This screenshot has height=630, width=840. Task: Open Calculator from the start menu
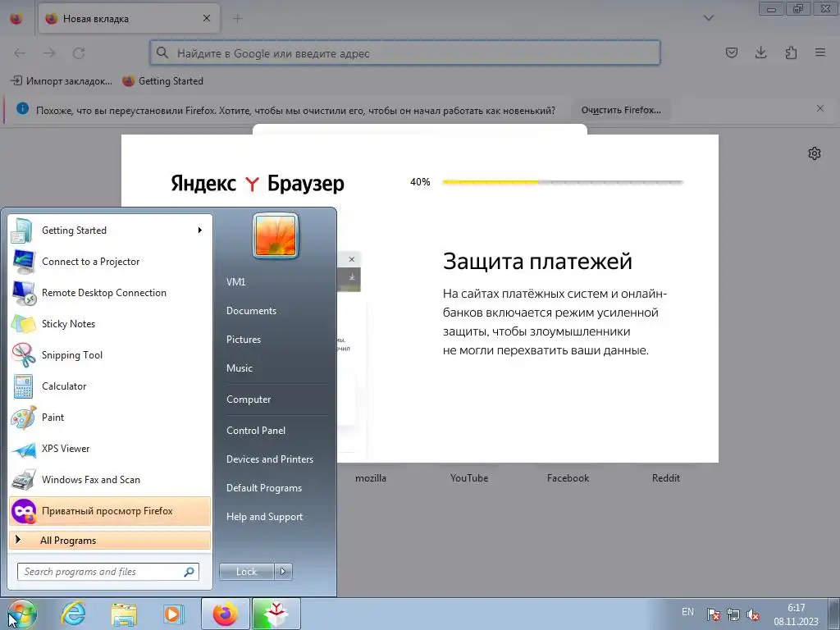tap(110, 386)
